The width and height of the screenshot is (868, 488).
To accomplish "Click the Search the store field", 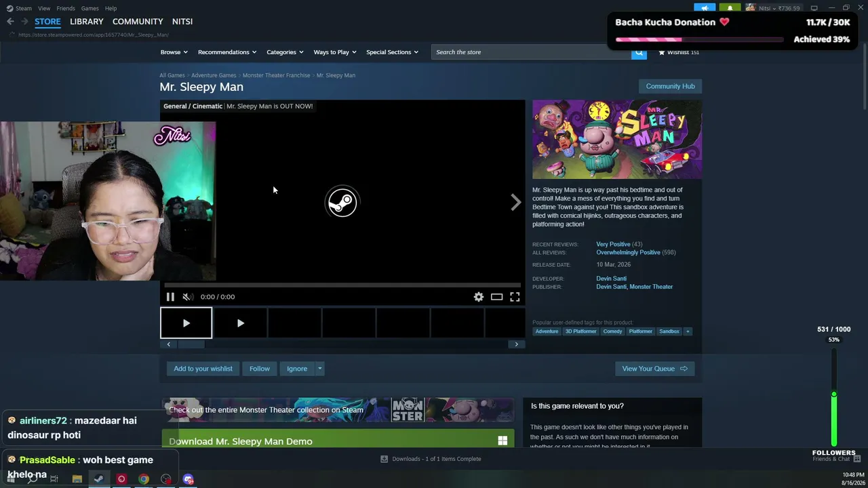I will coord(532,52).
